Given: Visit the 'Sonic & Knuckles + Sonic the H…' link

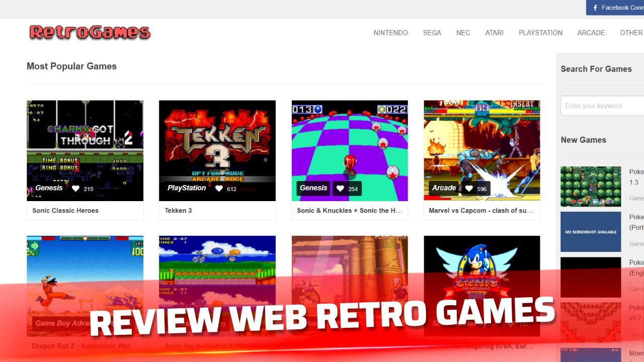Looking at the screenshot, I should pos(350,211).
